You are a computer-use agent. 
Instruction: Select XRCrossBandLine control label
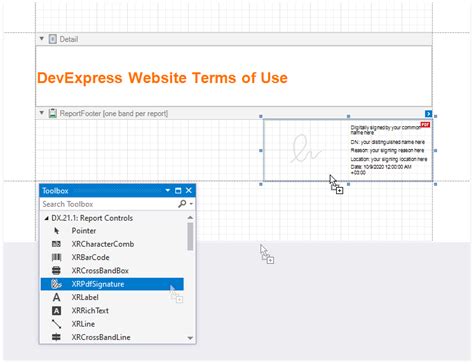[x=101, y=337]
